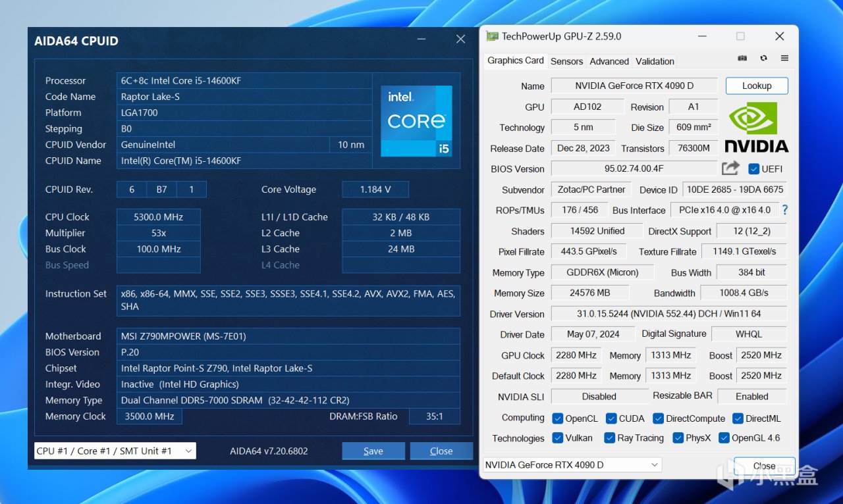Toggle the Ray Tracing checkbox
The image size is (843, 504).
coord(610,438)
